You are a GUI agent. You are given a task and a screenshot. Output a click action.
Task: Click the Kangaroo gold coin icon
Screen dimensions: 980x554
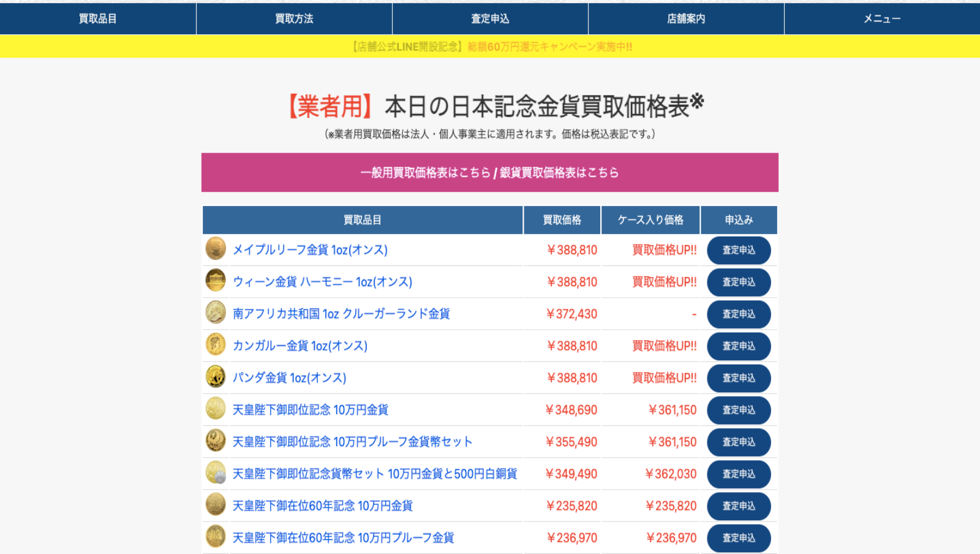[216, 344]
